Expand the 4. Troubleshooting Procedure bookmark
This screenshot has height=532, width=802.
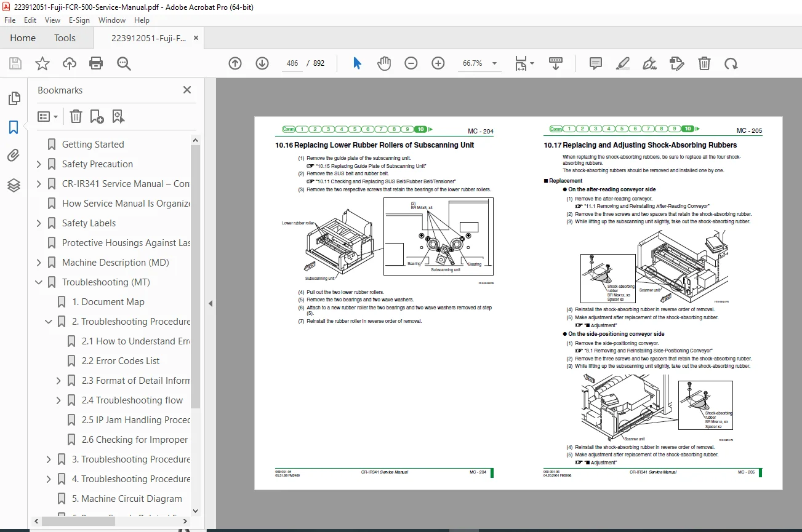tap(49, 479)
